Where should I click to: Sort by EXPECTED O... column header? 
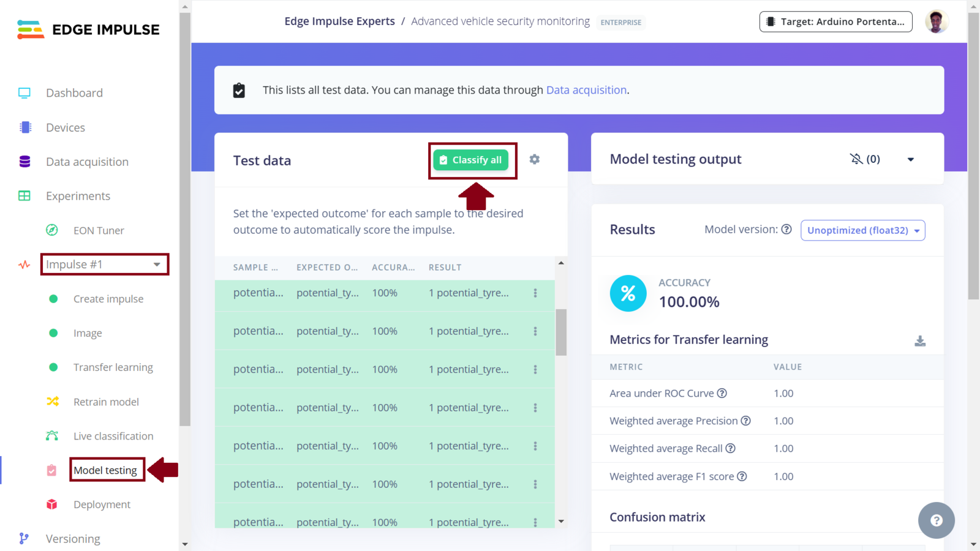(x=327, y=268)
